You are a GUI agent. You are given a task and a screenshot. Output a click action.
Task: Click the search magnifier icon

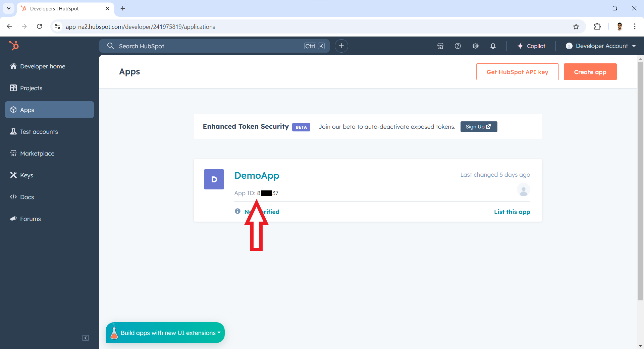tap(110, 46)
